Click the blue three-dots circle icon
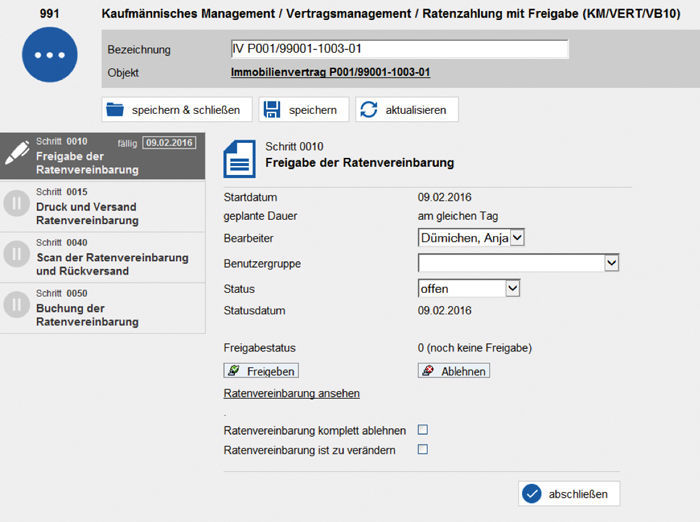 [49, 56]
